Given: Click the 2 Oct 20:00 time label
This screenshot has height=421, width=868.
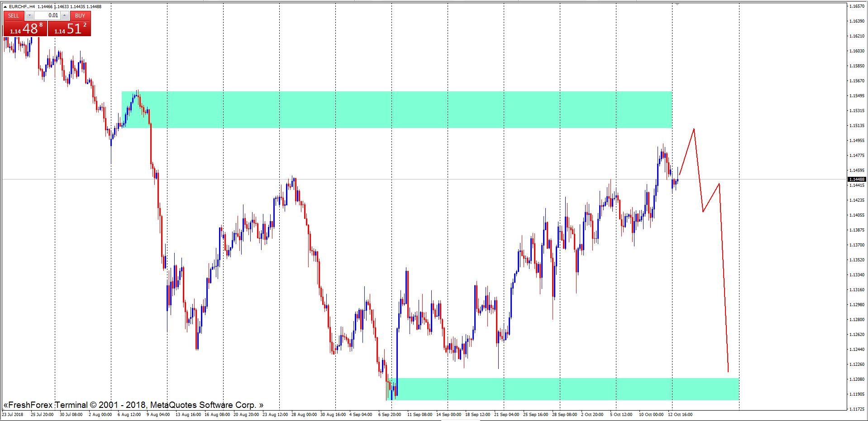Looking at the screenshot, I should coord(592,415).
